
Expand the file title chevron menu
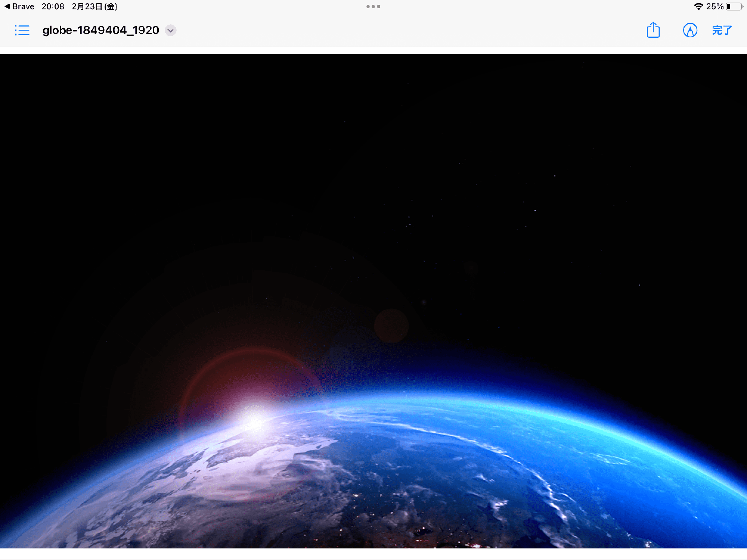[x=171, y=30]
